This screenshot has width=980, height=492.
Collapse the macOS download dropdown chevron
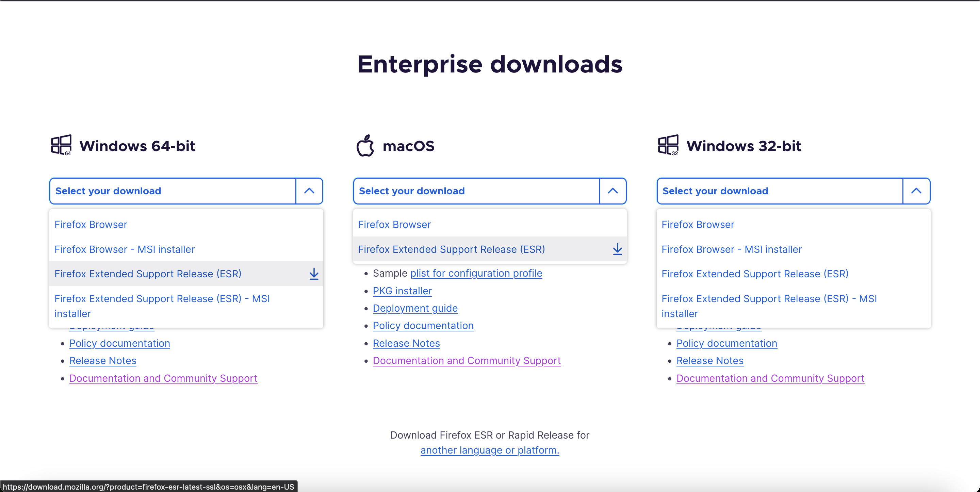(613, 191)
